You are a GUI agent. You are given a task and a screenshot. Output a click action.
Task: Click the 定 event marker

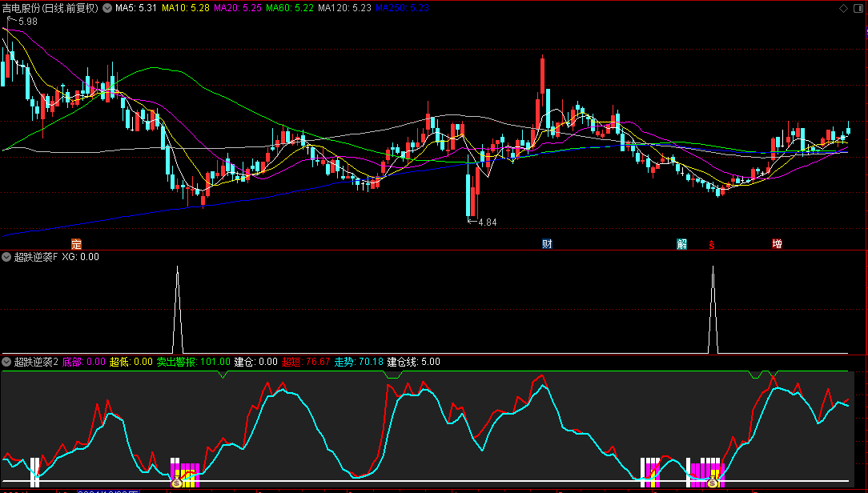[x=76, y=244]
